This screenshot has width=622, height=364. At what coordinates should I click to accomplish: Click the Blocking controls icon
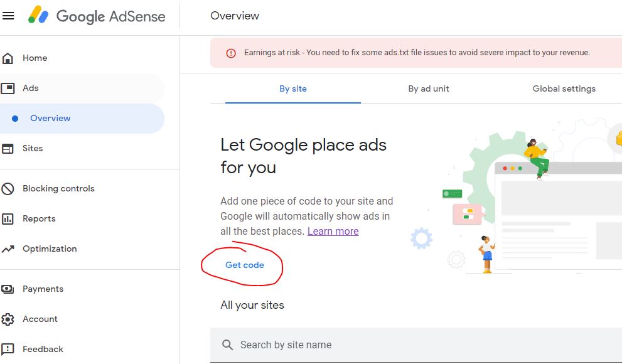tap(9, 188)
